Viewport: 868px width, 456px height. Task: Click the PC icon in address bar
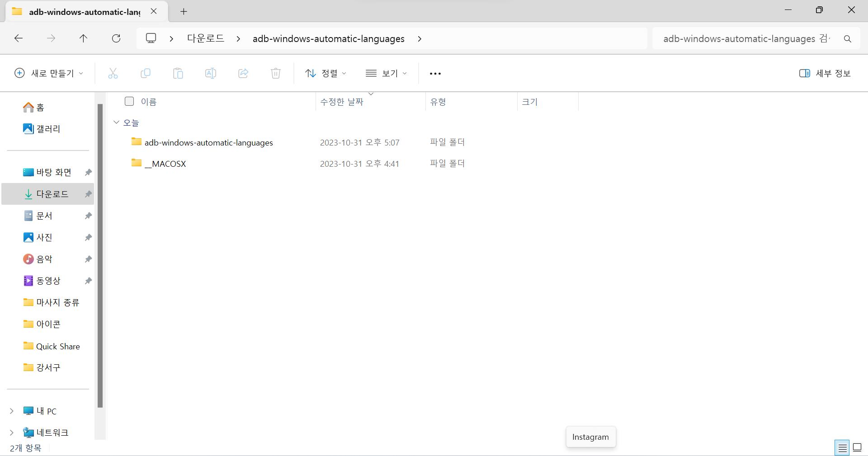[x=151, y=38]
